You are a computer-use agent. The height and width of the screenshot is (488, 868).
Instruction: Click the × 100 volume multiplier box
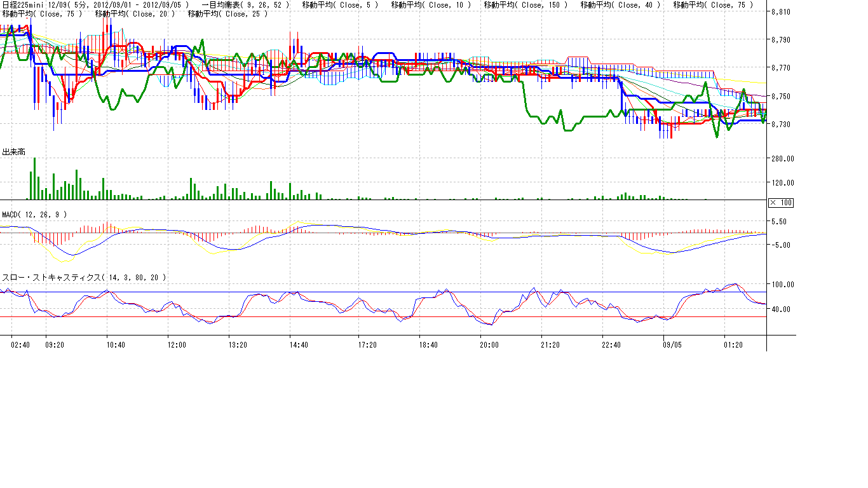780,203
